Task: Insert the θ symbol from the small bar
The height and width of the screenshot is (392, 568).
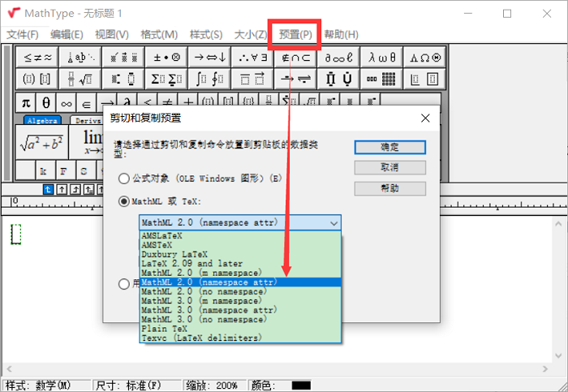Action: [46, 103]
